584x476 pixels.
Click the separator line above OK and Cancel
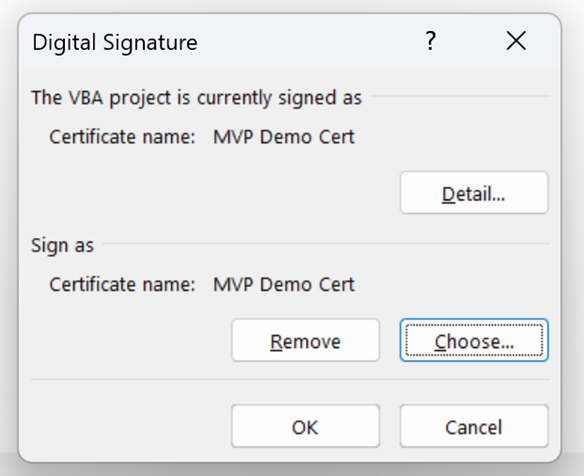pyautogui.click(x=291, y=379)
